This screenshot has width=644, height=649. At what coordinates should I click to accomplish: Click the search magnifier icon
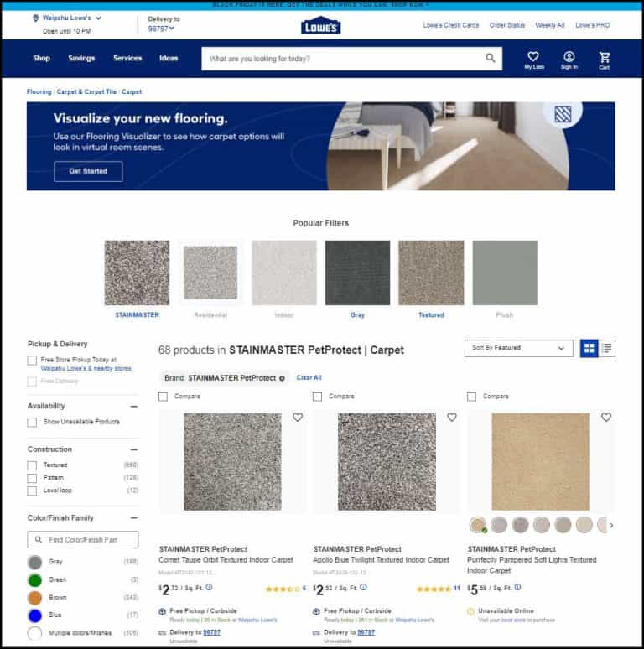[x=490, y=58]
